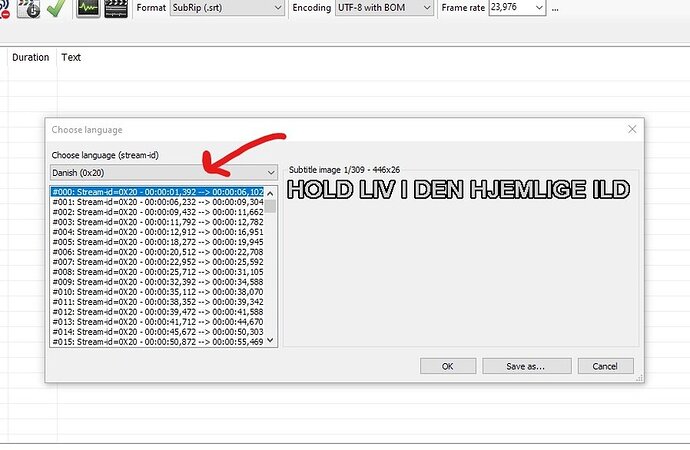Click the Duration column header

[x=31, y=57]
